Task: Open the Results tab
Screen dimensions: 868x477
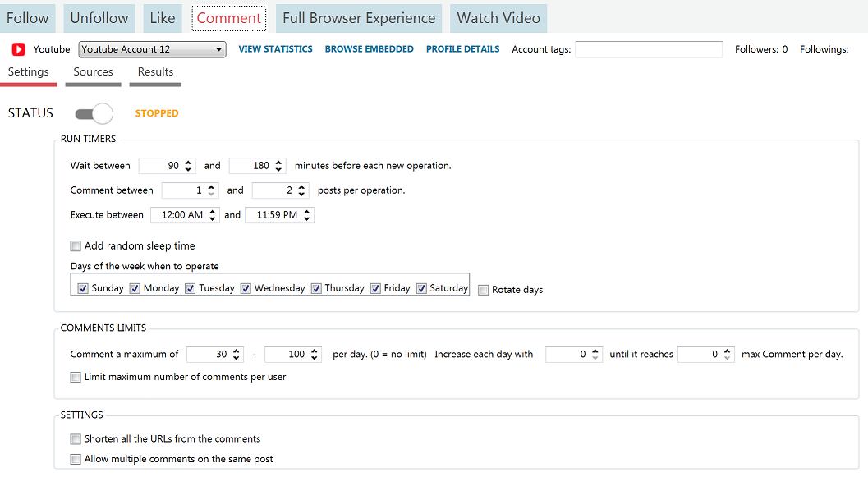Action: (x=155, y=71)
